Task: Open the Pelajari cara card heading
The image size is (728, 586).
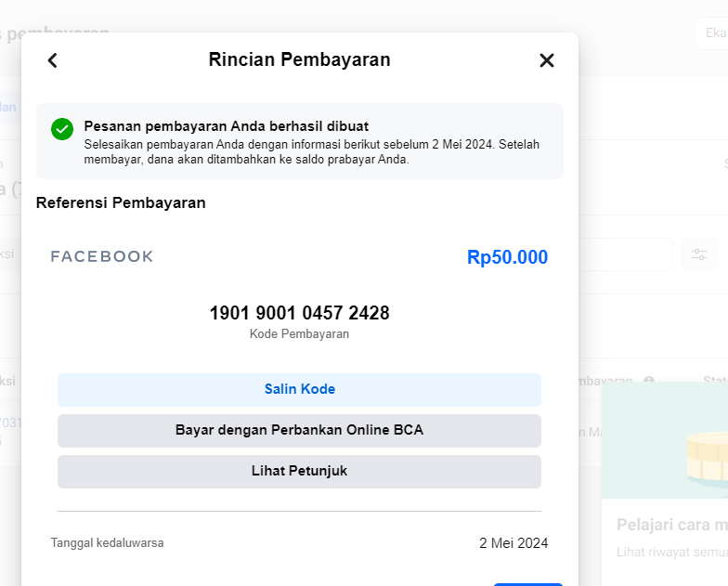Action: 670,525
